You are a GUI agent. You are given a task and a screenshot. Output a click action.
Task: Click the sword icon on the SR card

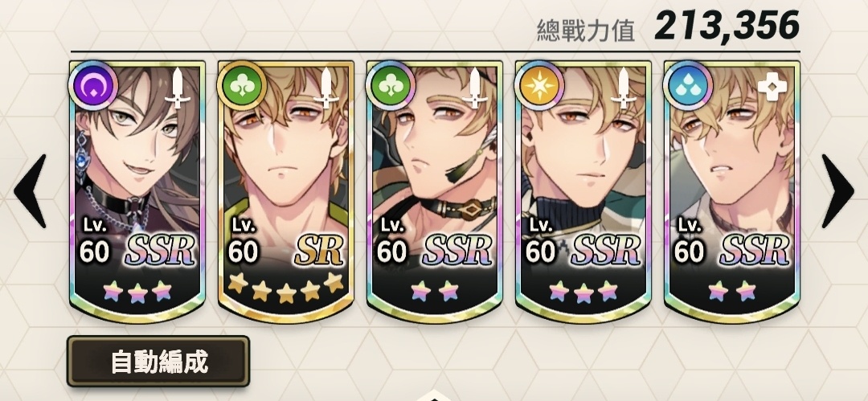pyautogui.click(x=326, y=88)
